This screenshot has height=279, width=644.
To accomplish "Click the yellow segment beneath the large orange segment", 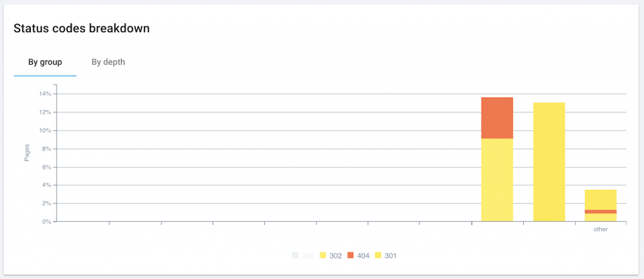I will (497, 180).
